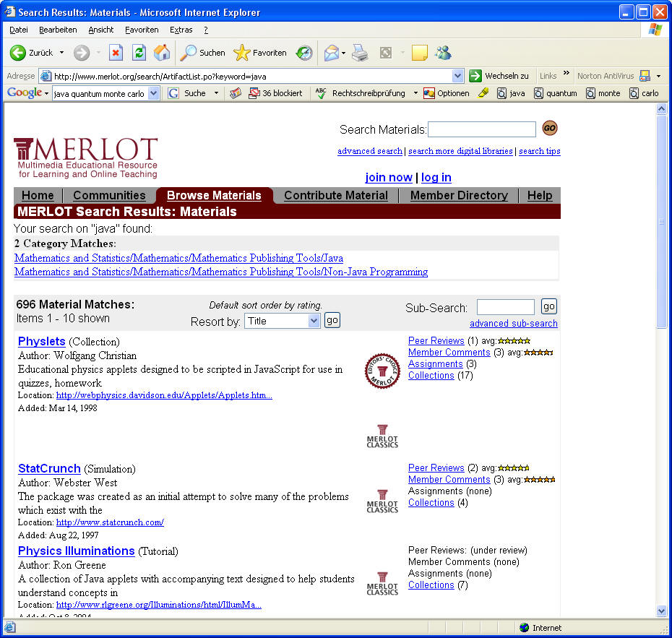This screenshot has width=672, height=638.
Task: Click the Editors' Choice seal for Physlets
Action: tap(382, 371)
